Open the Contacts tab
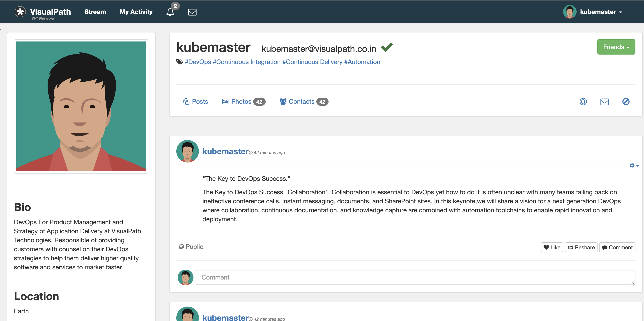 tap(301, 101)
